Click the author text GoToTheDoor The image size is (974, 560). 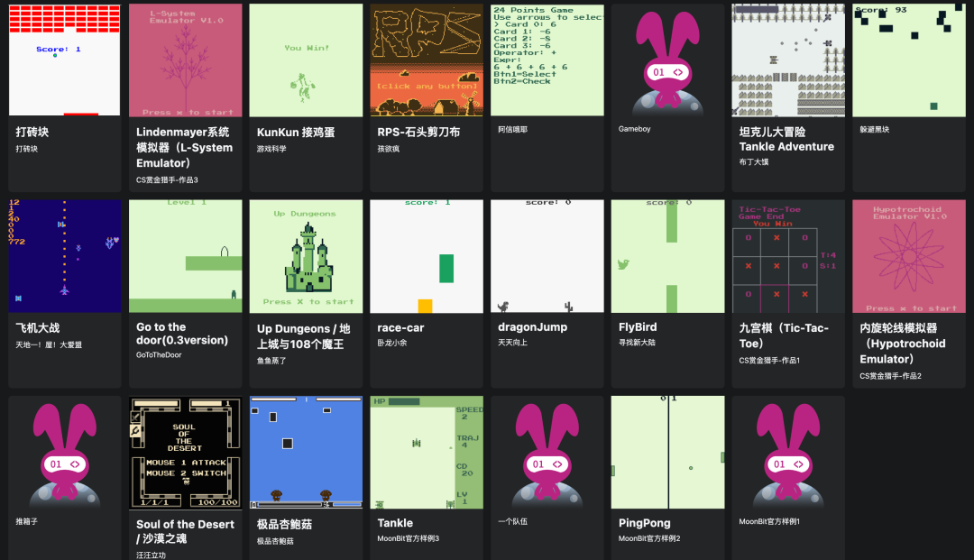[159, 355]
